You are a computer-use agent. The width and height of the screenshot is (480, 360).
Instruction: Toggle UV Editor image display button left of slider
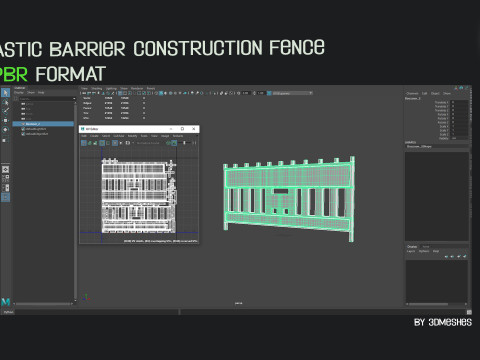click(168, 143)
